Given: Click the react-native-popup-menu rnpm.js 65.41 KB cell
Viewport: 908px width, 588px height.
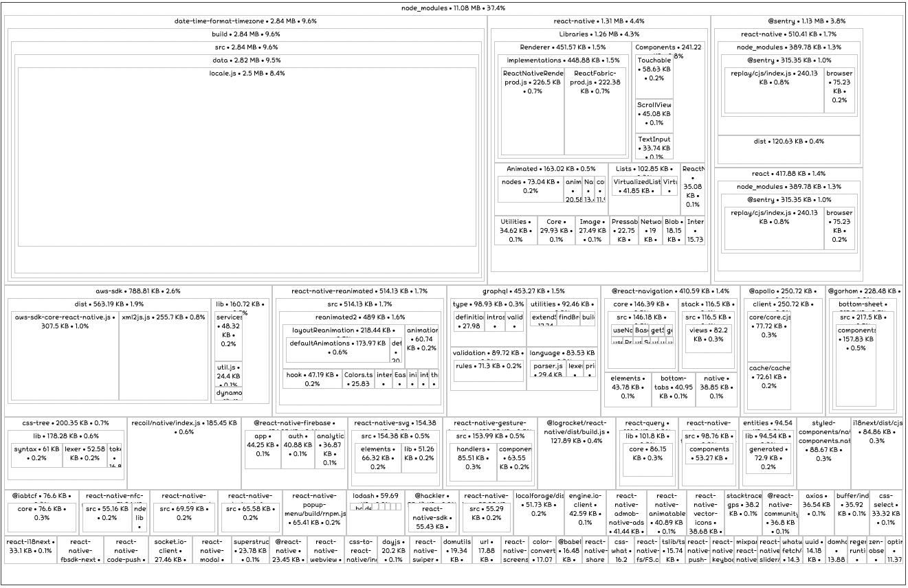Looking at the screenshot, I should point(315,512).
